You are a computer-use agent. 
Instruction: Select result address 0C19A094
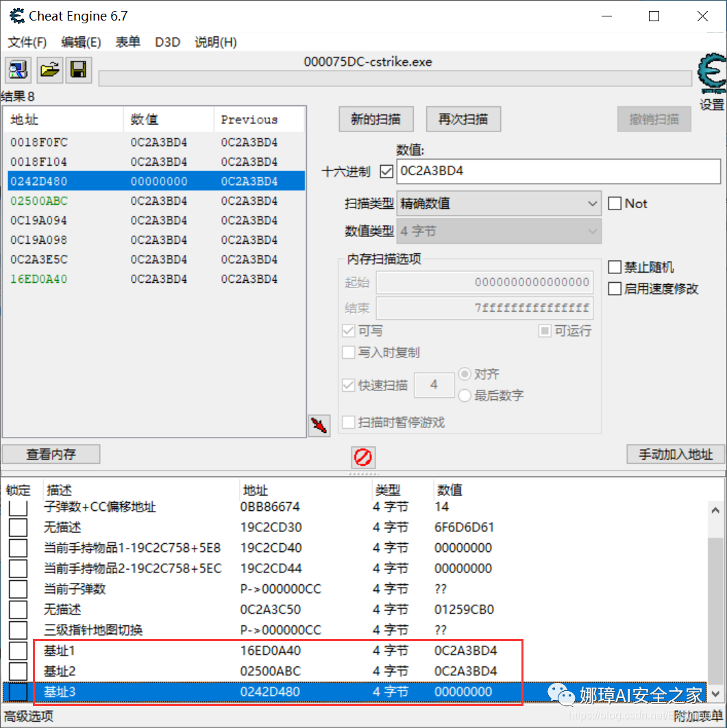tap(39, 220)
